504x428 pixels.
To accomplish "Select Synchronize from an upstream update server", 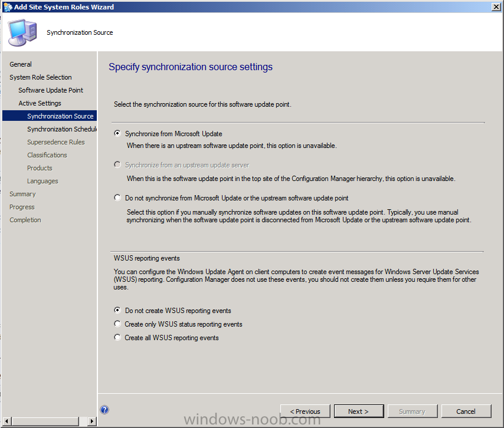I will [117, 164].
